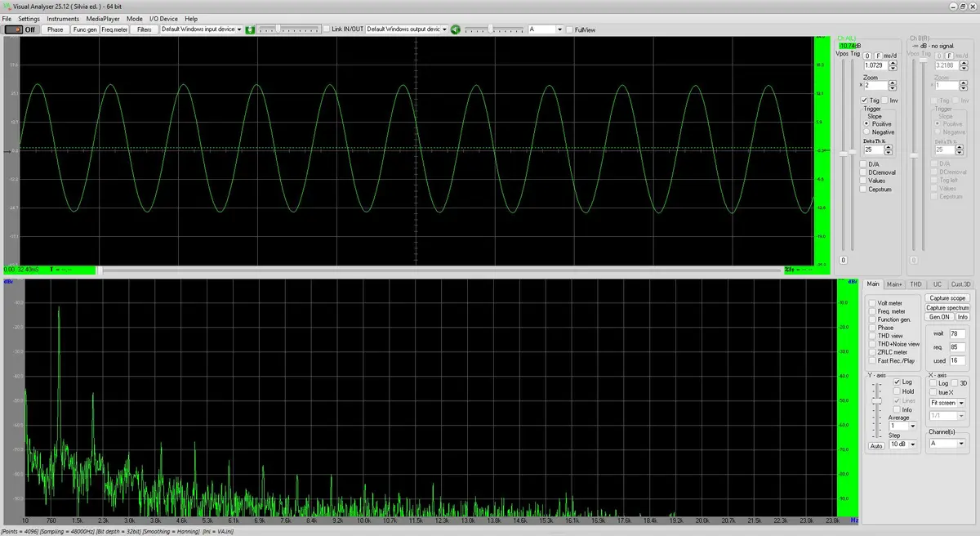Click the Phase toolbar button

click(55, 29)
